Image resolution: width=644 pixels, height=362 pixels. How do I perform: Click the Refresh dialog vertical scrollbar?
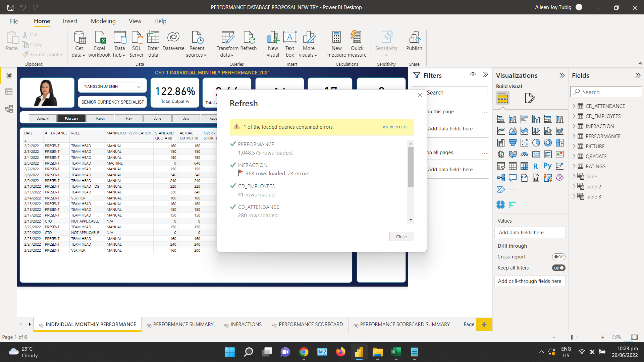(x=411, y=167)
